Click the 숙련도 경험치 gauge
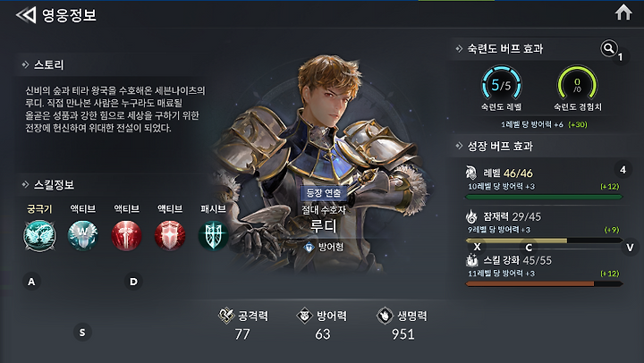 pos(577,85)
